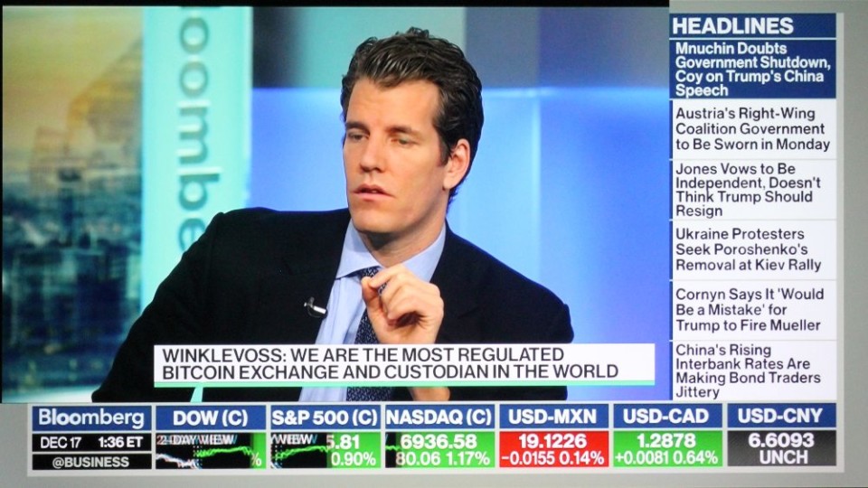Click the USD-CAD rate 1.2878
The height and width of the screenshot is (488, 868).
(x=666, y=441)
